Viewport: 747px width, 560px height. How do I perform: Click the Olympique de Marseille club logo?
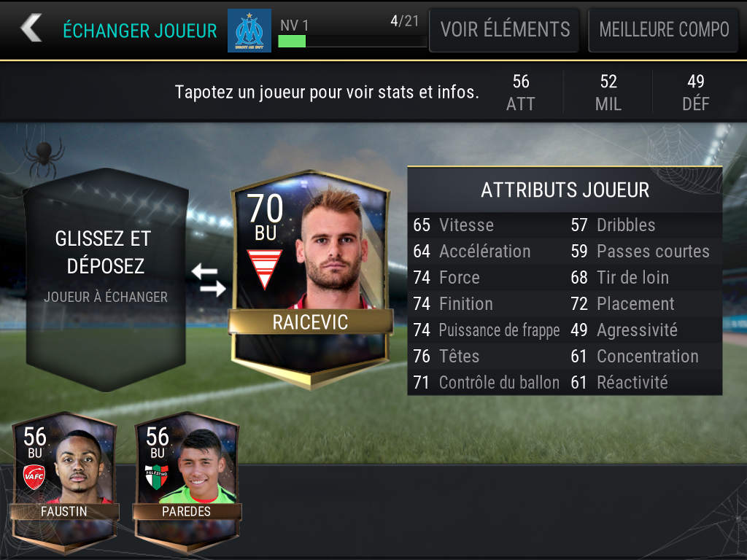point(249,31)
